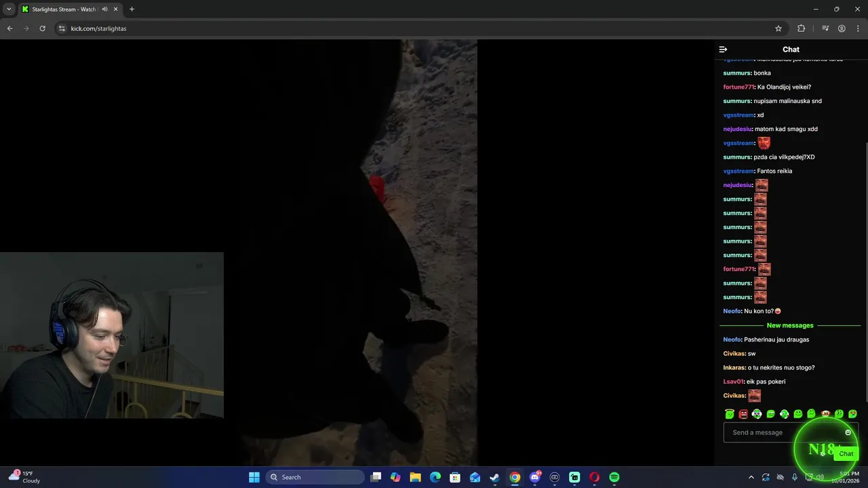Viewport: 868px width, 488px height.
Task: Mute the tab using the speaker icon
Action: click(104, 9)
